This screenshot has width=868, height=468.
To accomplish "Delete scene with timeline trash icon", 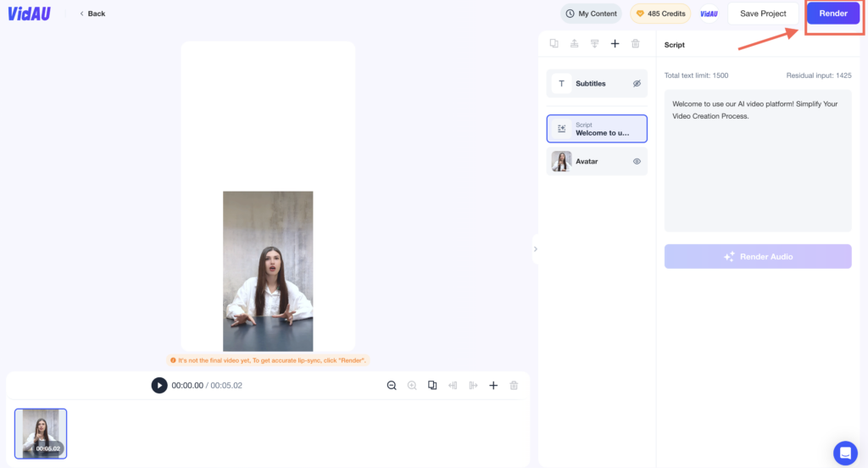I will coord(514,386).
